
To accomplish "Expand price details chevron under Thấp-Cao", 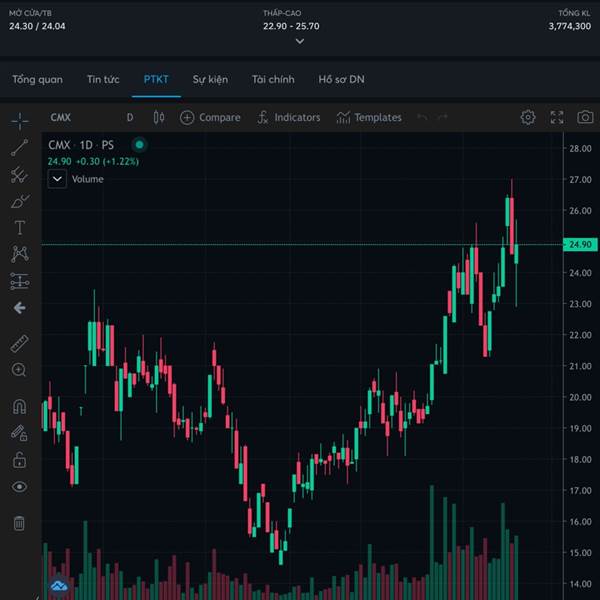I will coord(300,41).
